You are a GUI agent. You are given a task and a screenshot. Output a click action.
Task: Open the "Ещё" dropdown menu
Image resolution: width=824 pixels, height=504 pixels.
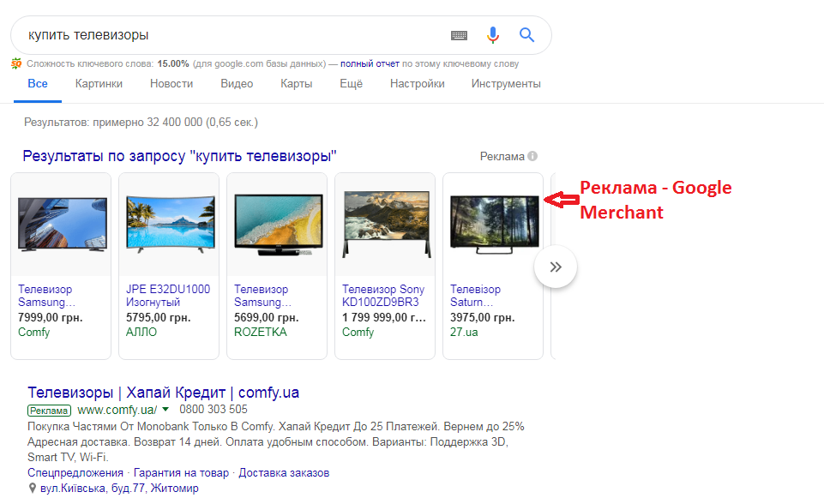351,83
